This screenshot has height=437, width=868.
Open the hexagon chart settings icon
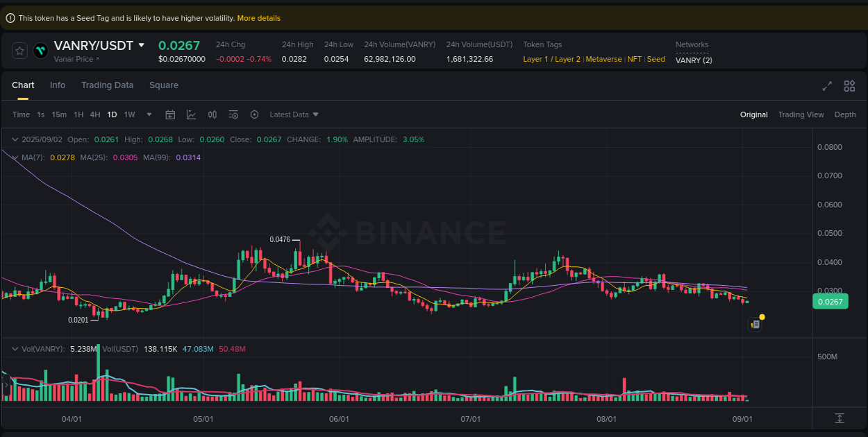[255, 114]
